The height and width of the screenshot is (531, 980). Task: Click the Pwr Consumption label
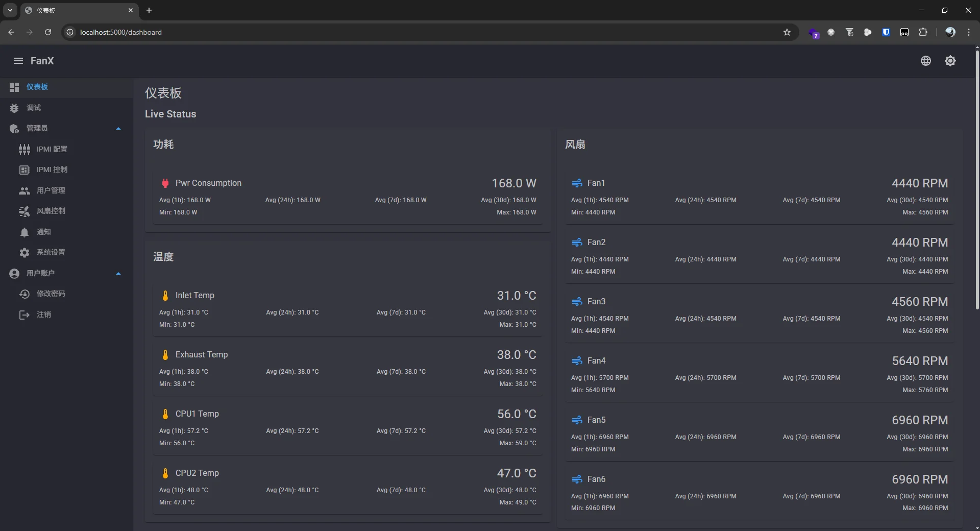click(208, 183)
